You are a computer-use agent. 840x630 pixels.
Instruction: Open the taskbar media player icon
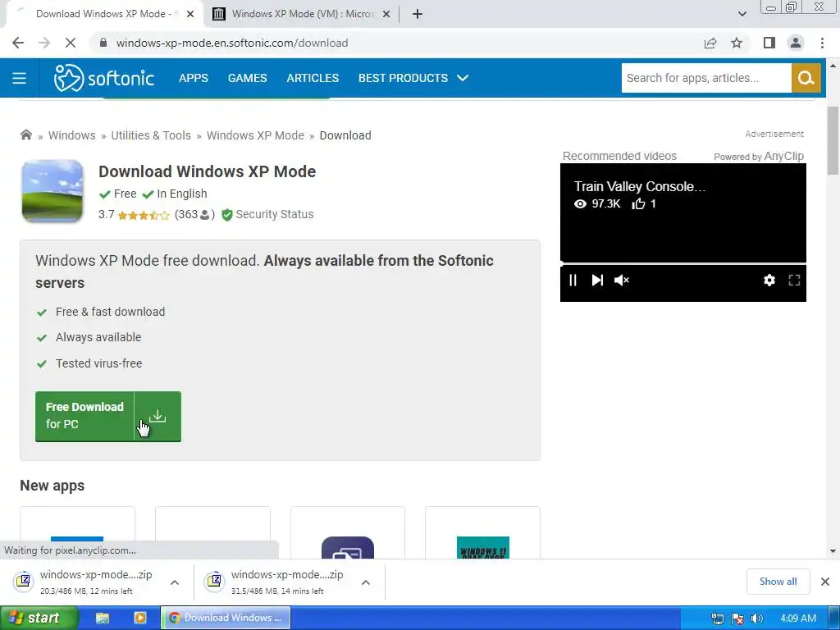(x=140, y=619)
